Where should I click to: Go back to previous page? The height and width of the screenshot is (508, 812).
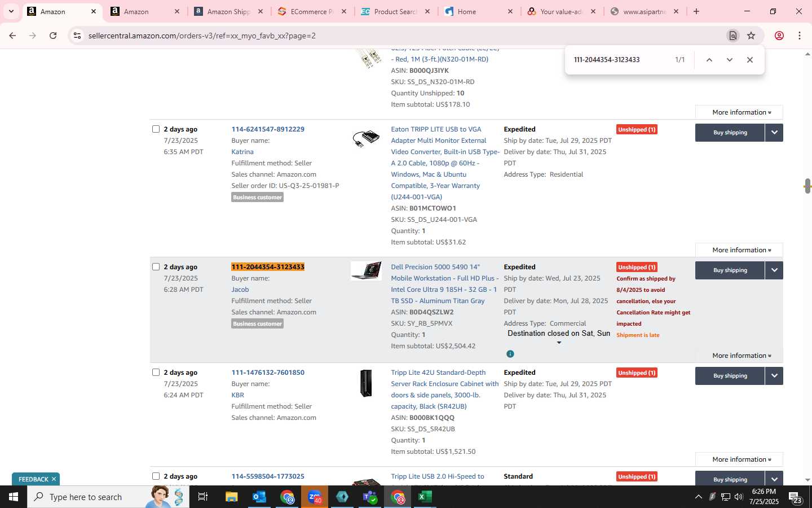click(12, 36)
